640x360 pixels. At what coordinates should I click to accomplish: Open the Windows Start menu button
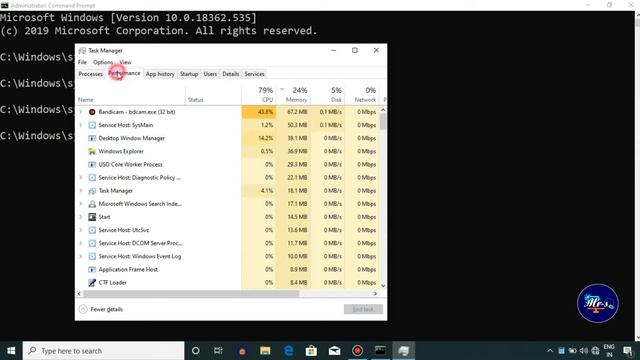click(11, 351)
